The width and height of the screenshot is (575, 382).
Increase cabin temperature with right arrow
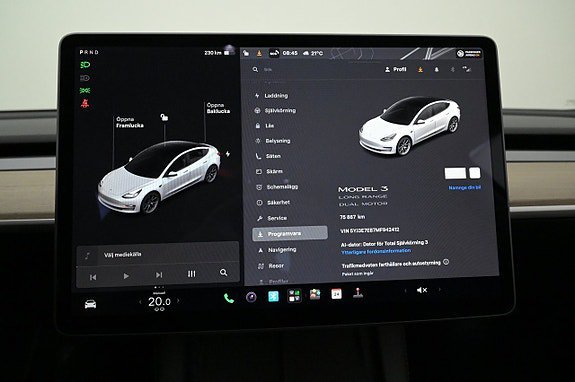point(178,301)
